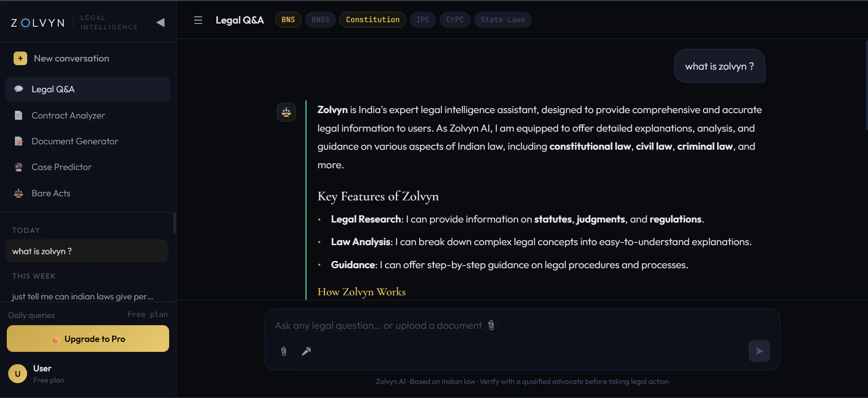Toggle the Constitution filter chip
868x398 pixels.
coord(373,19)
